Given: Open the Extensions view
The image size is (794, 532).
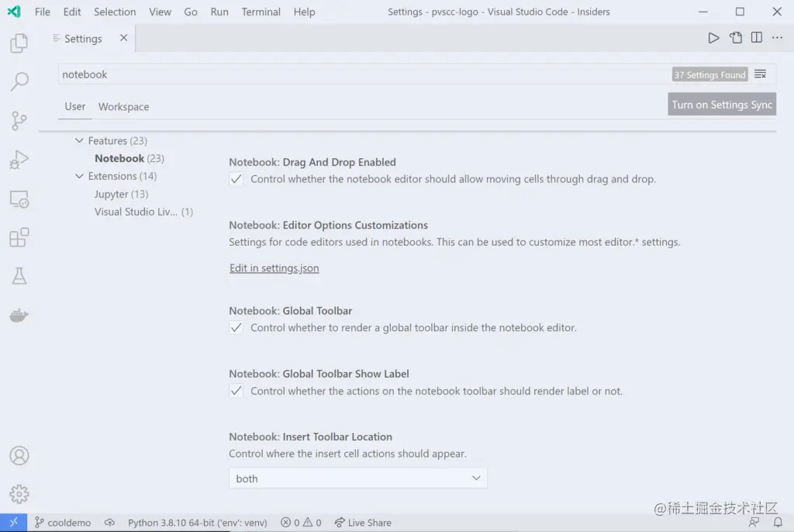Looking at the screenshot, I should pos(19,237).
